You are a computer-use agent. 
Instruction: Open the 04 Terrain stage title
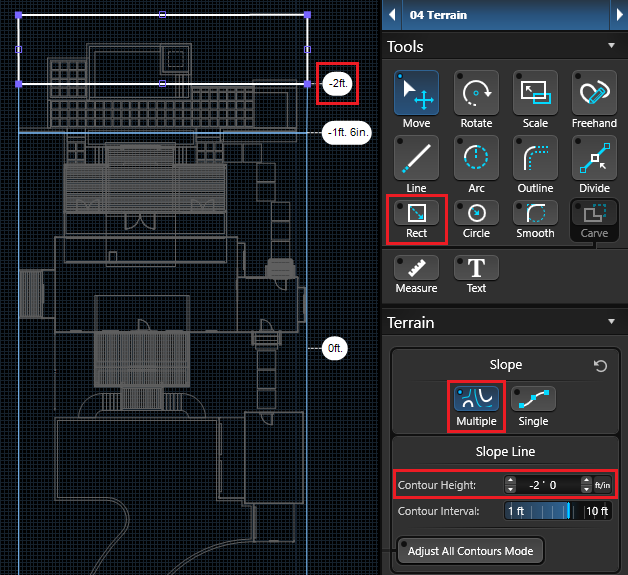click(438, 15)
